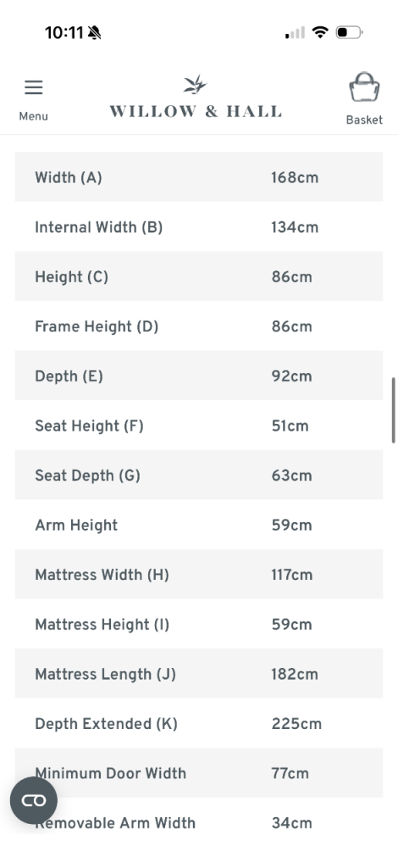This screenshot has width=398, height=868.
Task: Tap the cellular signal bars icon
Action: [295, 33]
